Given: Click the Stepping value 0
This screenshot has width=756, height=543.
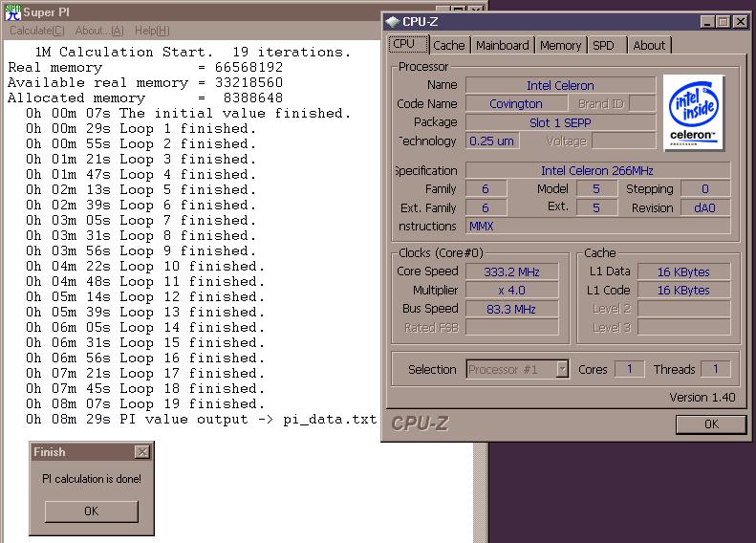Looking at the screenshot, I should pos(705,189).
